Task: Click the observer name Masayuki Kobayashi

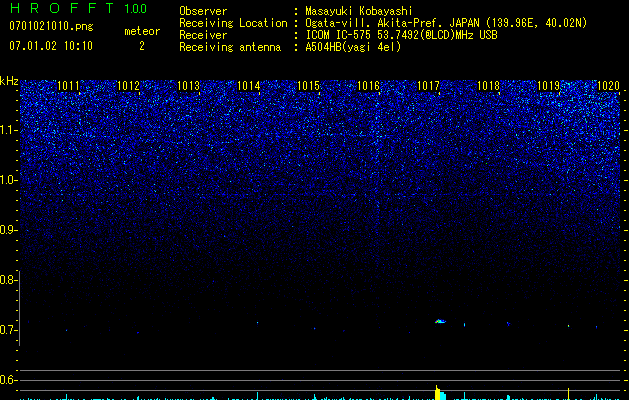Action: 359,11
